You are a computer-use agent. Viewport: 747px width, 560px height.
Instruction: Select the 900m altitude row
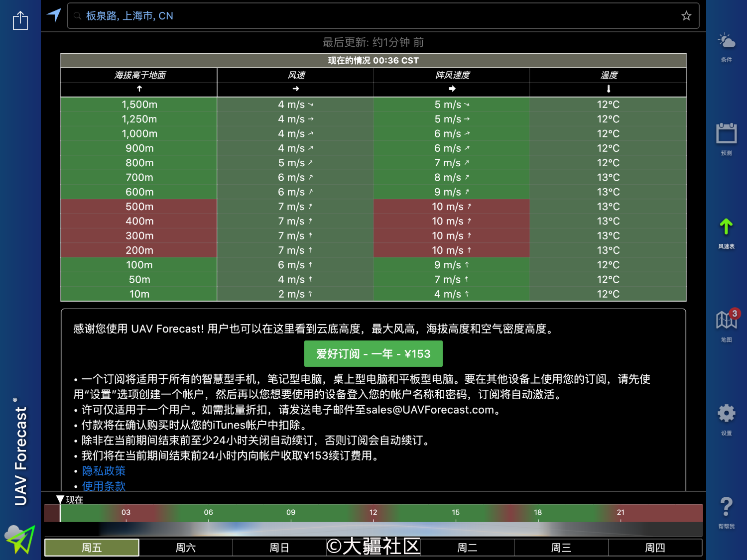(373, 148)
